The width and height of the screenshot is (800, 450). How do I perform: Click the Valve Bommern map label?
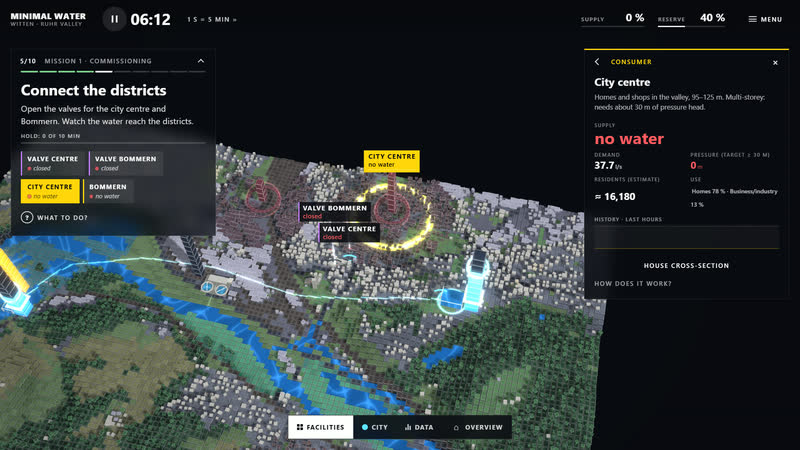tap(334, 212)
